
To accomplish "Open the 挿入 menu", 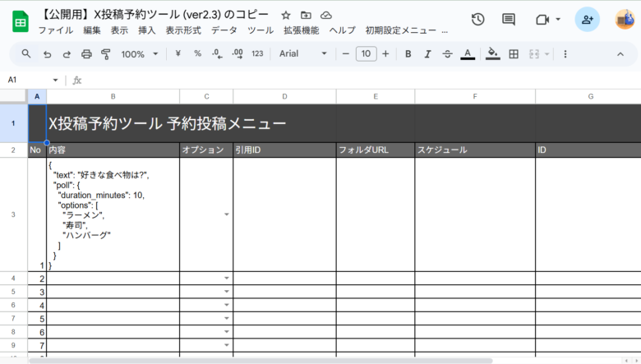I will [147, 30].
